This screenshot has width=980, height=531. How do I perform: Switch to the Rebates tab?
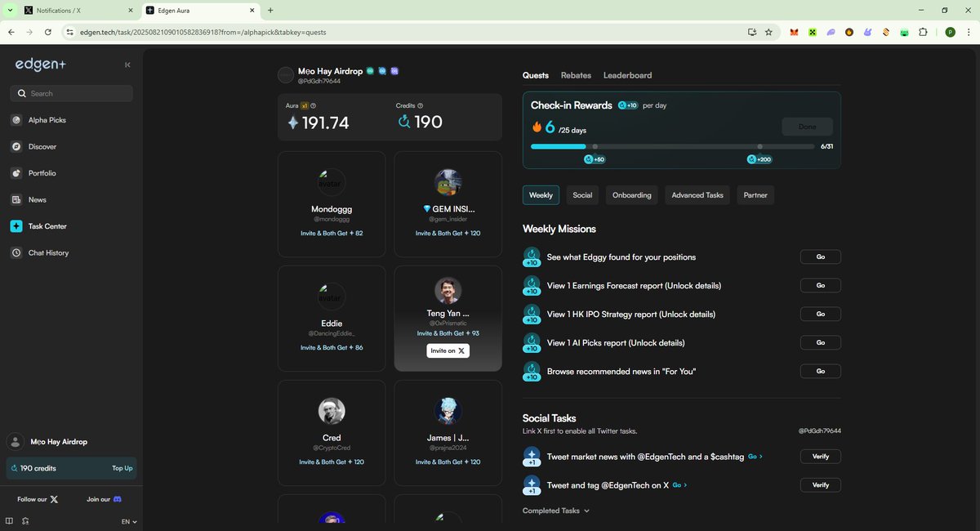coord(576,75)
